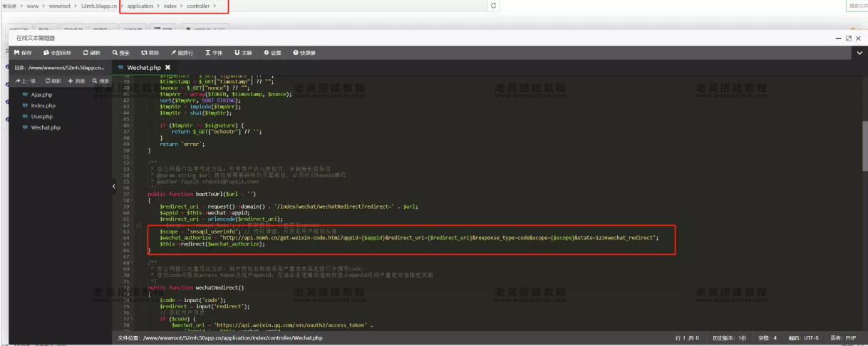Open Ajax.php from the file list

[41, 95]
